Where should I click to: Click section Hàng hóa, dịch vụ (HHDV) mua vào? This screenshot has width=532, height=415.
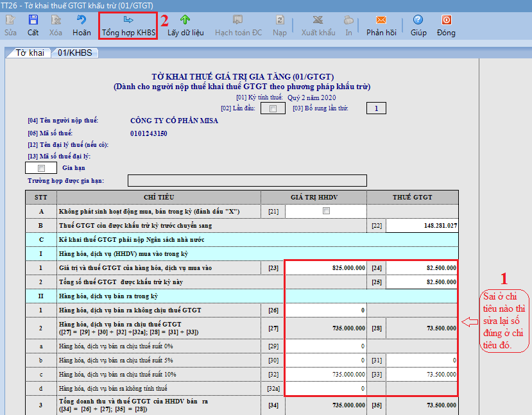[242, 254]
